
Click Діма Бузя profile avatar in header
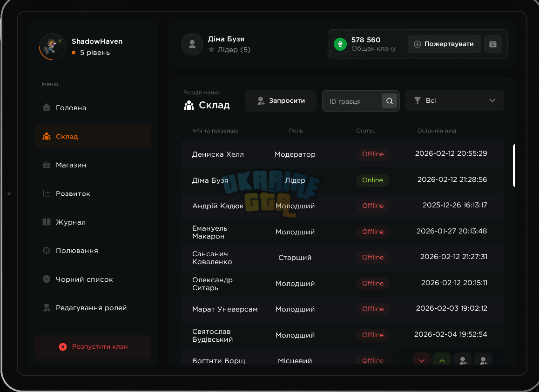point(192,44)
